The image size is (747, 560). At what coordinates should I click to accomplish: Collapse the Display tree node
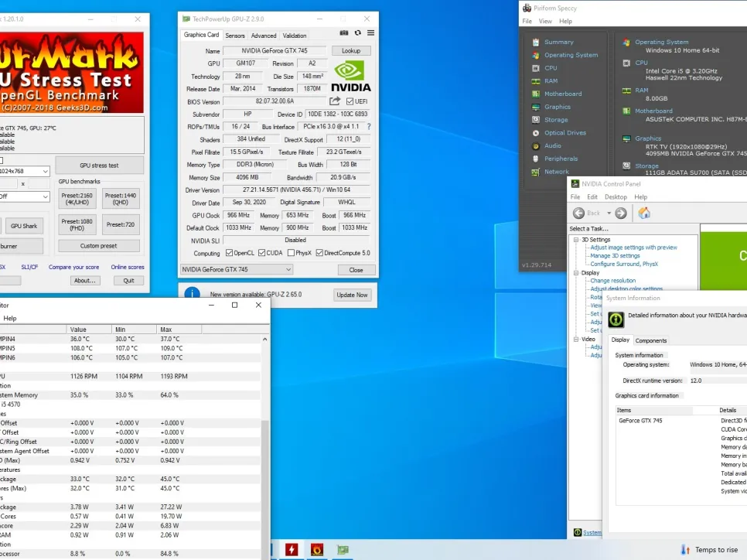point(576,272)
